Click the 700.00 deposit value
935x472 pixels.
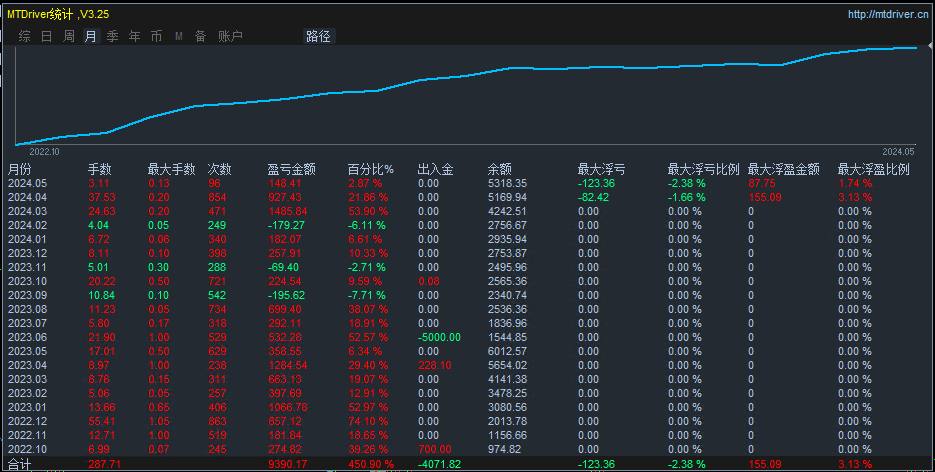pos(435,449)
